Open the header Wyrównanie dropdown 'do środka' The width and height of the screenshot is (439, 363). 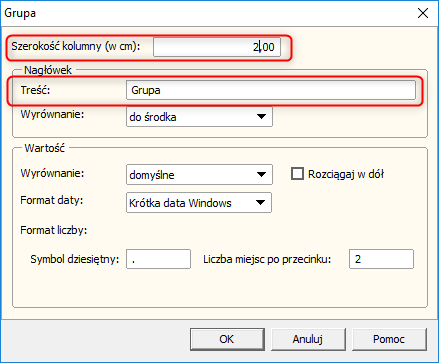click(x=199, y=117)
